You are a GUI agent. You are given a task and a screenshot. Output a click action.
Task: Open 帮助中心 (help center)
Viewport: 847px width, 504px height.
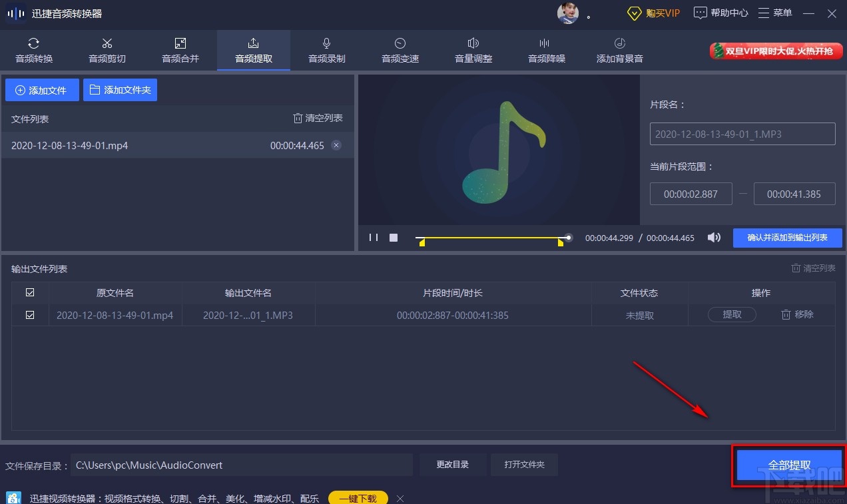tap(720, 13)
